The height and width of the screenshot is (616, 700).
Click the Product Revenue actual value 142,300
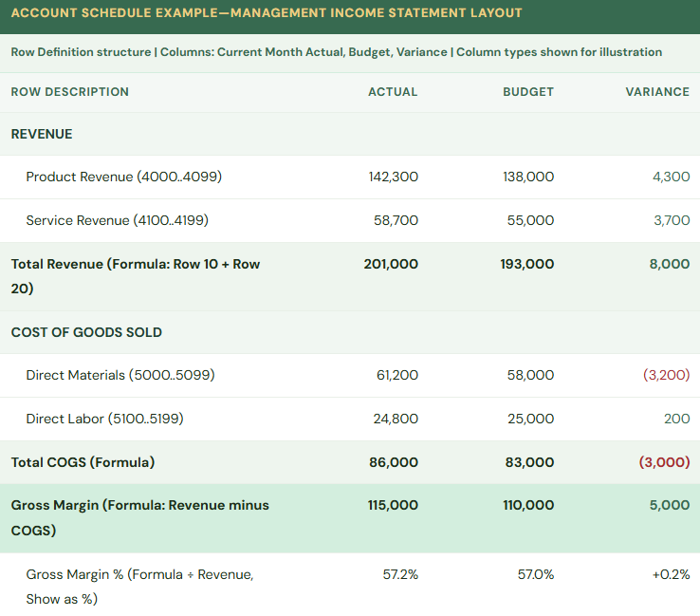coord(393,177)
